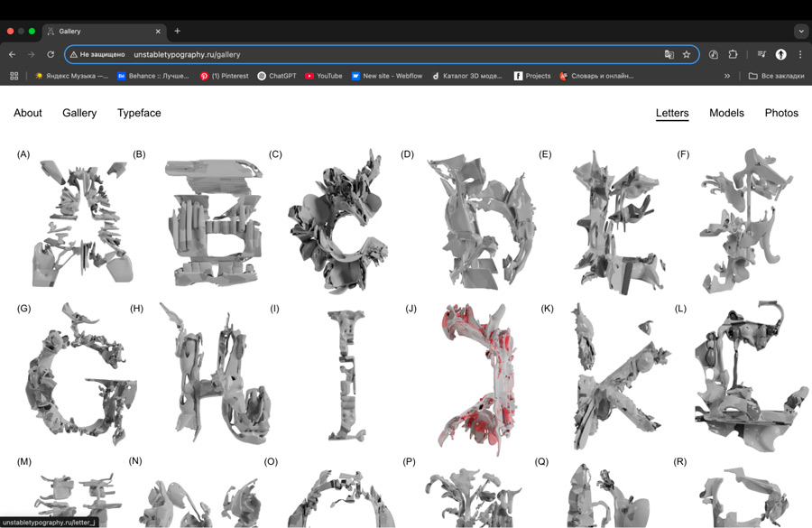The width and height of the screenshot is (812, 528).
Task: Open the Словарь и онлайн bookmark
Action: [x=596, y=76]
